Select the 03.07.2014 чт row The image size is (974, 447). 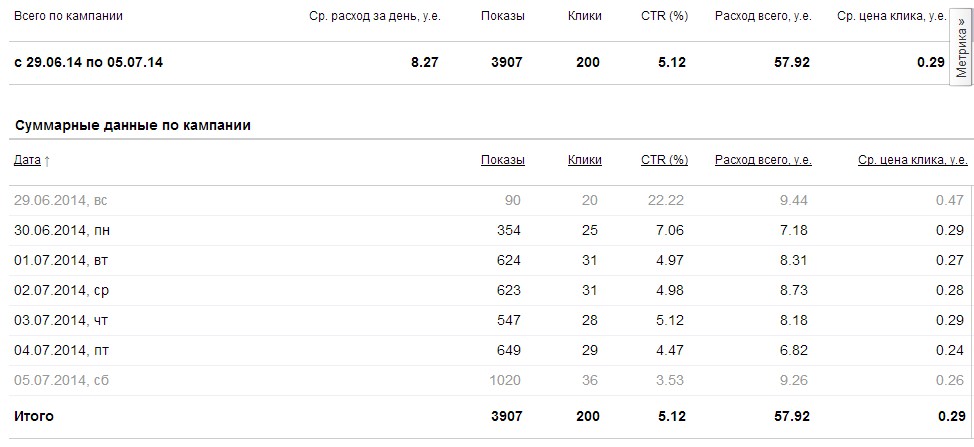coord(60,321)
